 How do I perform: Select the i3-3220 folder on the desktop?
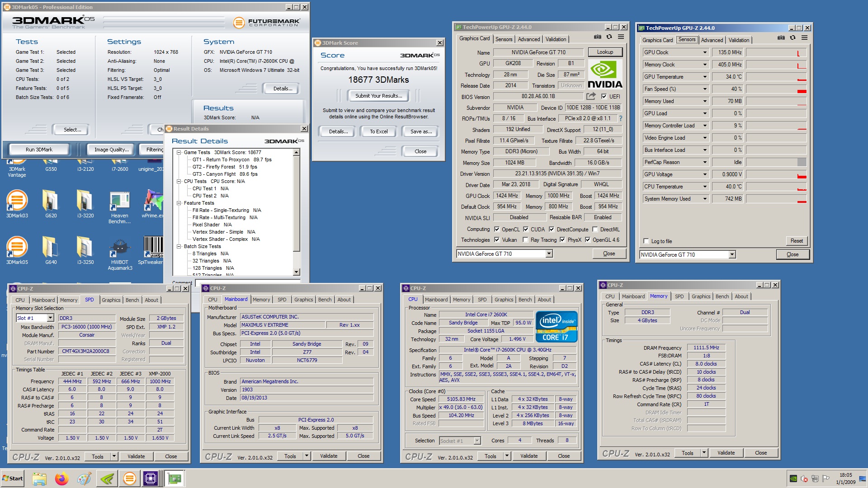click(x=85, y=204)
